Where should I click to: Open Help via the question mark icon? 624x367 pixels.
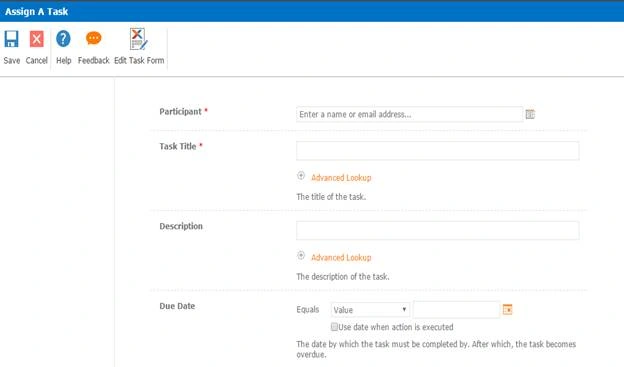(x=63, y=39)
